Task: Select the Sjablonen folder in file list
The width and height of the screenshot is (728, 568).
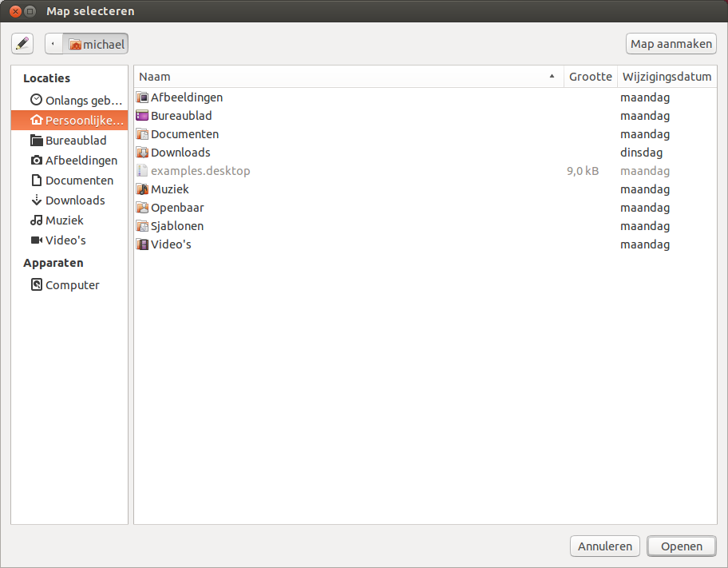Action: pyautogui.click(x=176, y=226)
